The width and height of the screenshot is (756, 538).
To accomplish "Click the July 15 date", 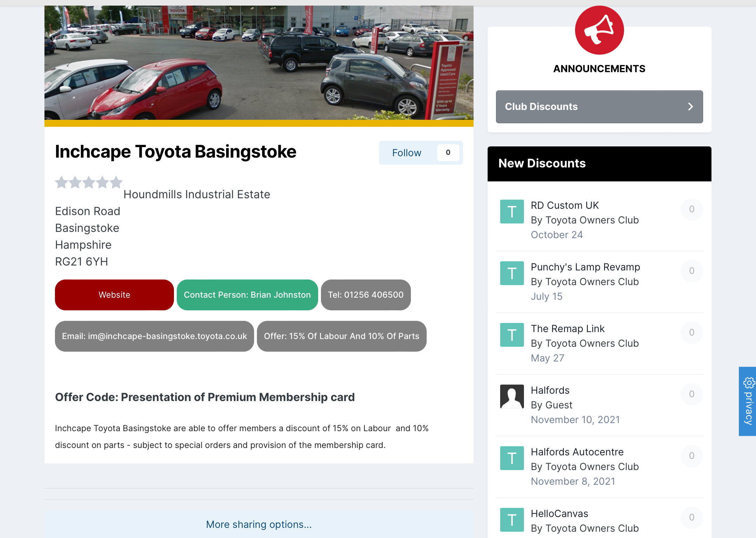I will pyautogui.click(x=547, y=296).
